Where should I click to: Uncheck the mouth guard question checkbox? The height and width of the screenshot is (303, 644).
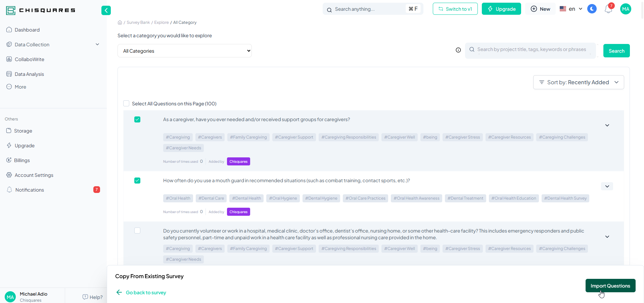(137, 181)
